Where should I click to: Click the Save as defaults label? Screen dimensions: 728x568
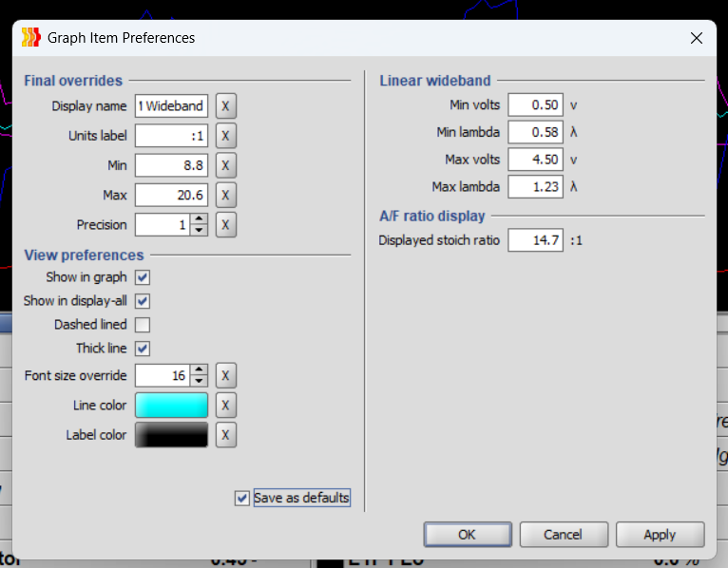point(302,498)
